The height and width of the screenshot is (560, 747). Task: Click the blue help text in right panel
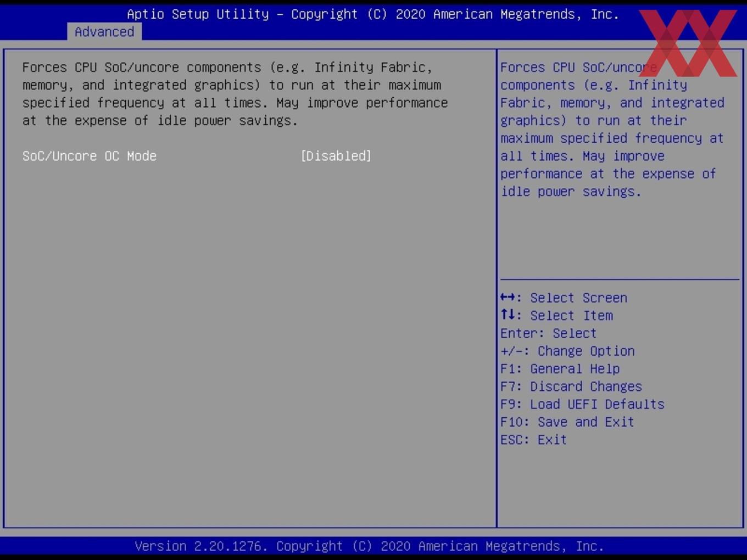(x=612, y=130)
